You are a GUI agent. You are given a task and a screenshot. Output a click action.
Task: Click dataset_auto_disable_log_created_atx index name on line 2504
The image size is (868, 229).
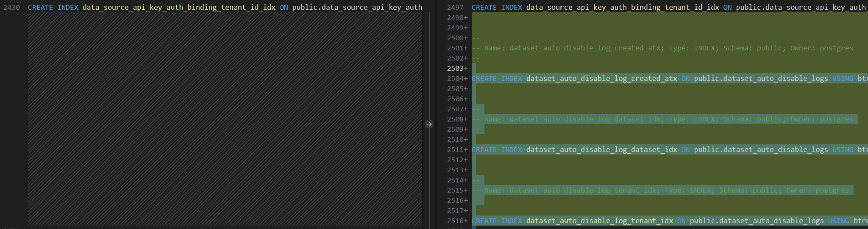tap(601, 79)
